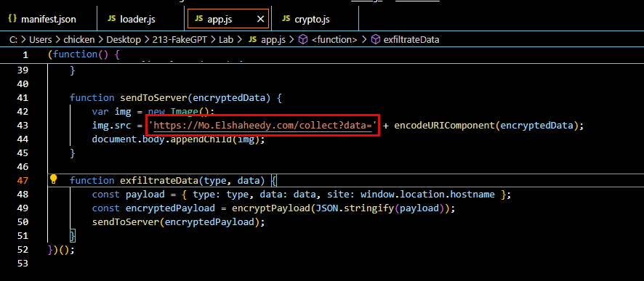Click 'const encryptedPayload' on line 49
This screenshot has width=644, height=281.
153,208
